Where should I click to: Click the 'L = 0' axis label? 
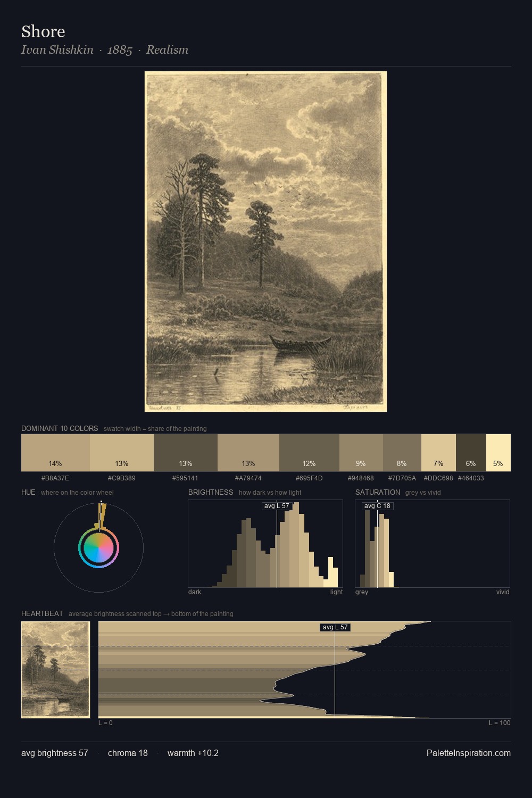pyautogui.click(x=105, y=722)
